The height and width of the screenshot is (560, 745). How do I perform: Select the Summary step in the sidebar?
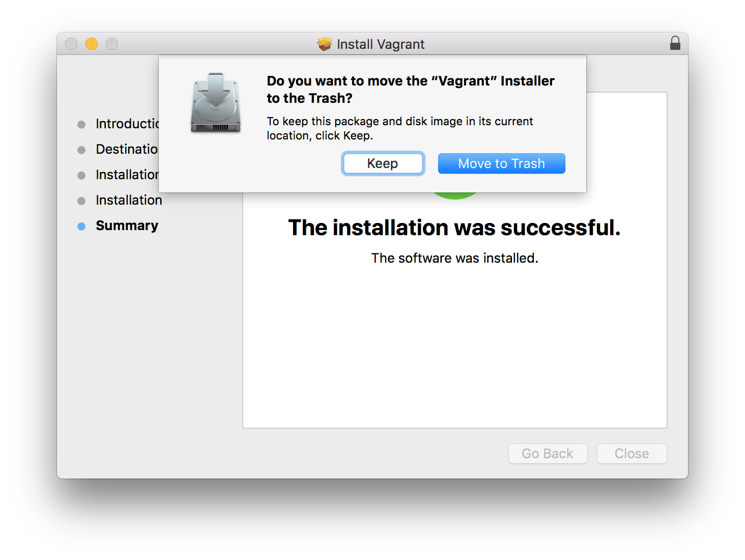click(x=127, y=226)
